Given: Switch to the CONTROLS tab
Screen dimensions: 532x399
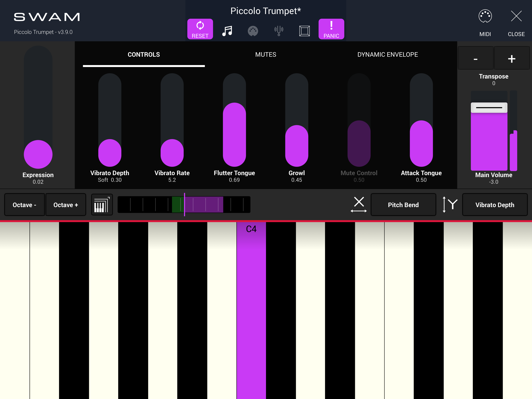Looking at the screenshot, I should click(144, 55).
